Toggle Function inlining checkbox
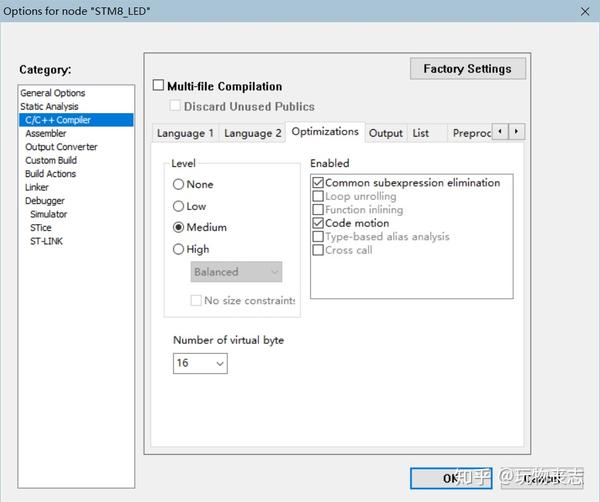Image resolution: width=600 pixels, height=502 pixels. 318,209
